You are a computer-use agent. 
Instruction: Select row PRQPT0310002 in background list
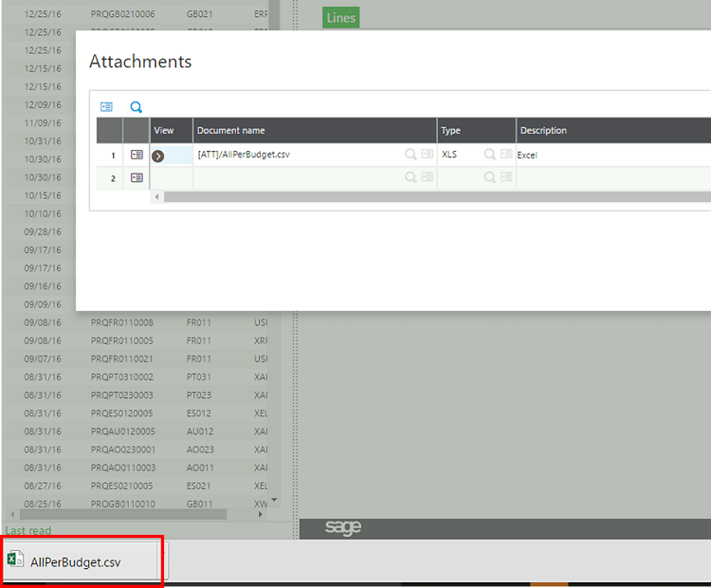click(135, 377)
